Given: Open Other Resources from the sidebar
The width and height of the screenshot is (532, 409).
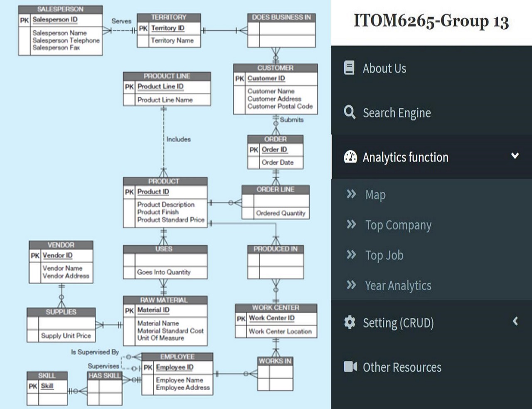Looking at the screenshot, I should (x=402, y=367).
